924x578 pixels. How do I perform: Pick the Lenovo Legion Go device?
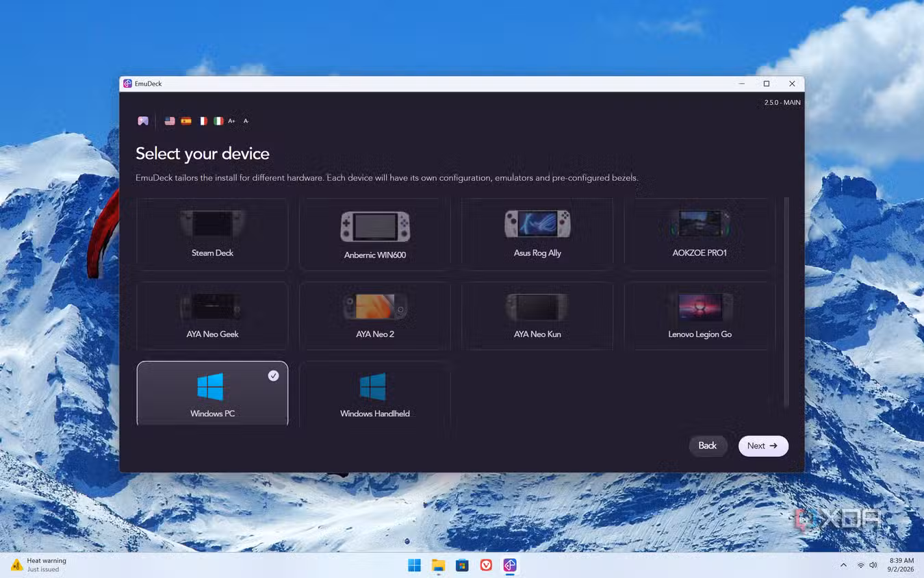click(700, 316)
